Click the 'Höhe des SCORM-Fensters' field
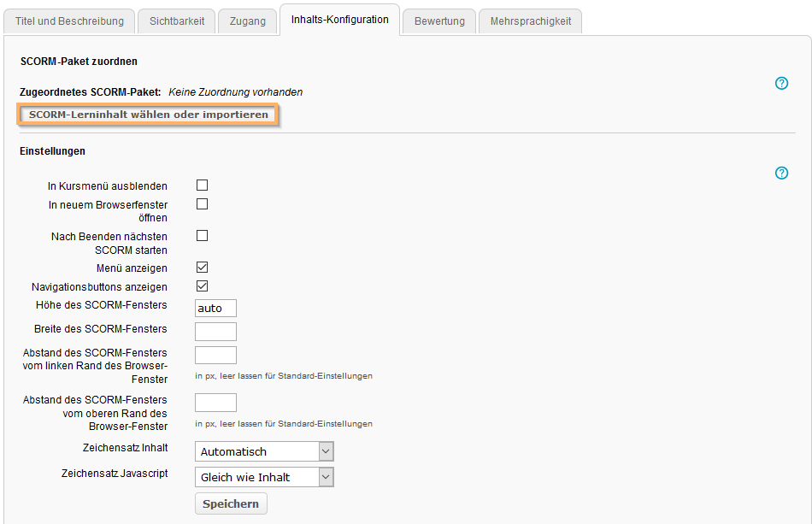Viewport: 812px width, 524px height. click(x=215, y=308)
